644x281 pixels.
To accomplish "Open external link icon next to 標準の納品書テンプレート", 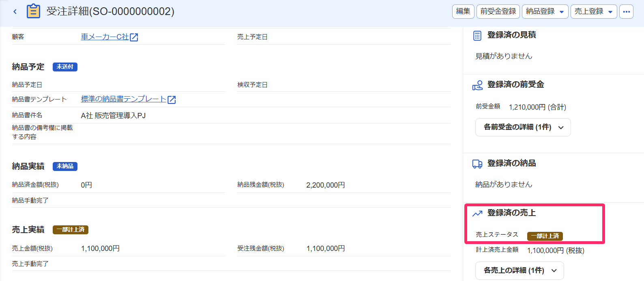I will [x=172, y=99].
